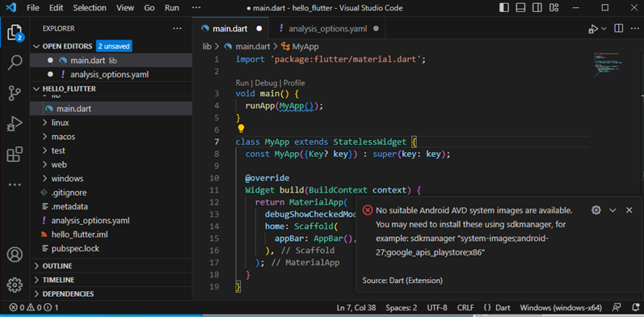Open the Edit menu
The width and height of the screenshot is (644, 317).
tap(56, 8)
